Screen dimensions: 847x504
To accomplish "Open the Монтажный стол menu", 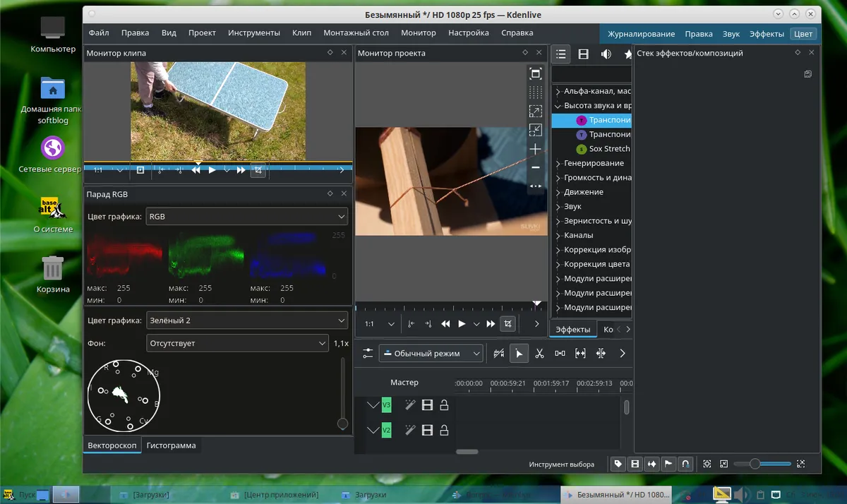I will 356,32.
